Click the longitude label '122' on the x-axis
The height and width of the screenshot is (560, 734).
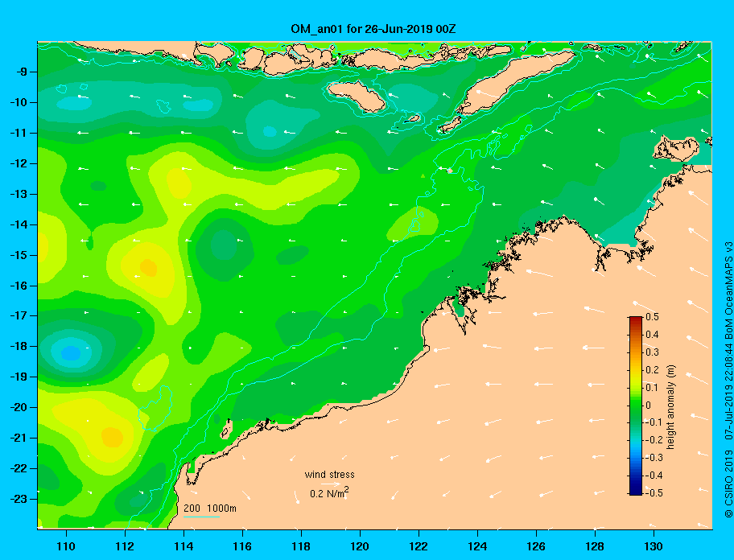click(x=419, y=546)
